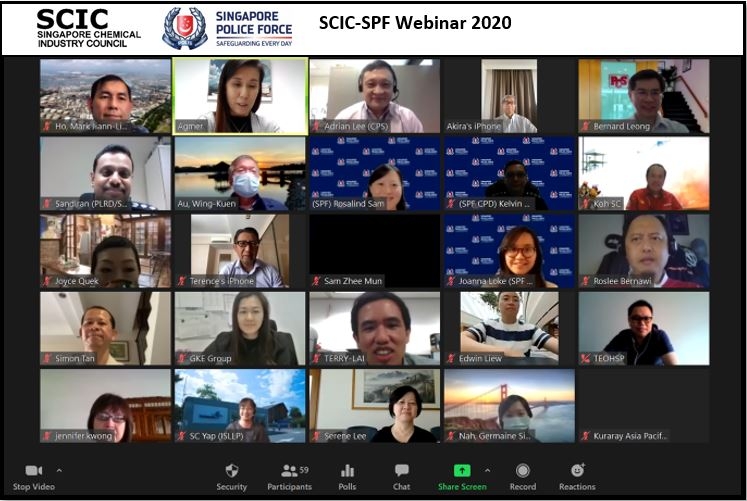Open the Security shield icon
Screen dimensions: 747x501
[232, 471]
